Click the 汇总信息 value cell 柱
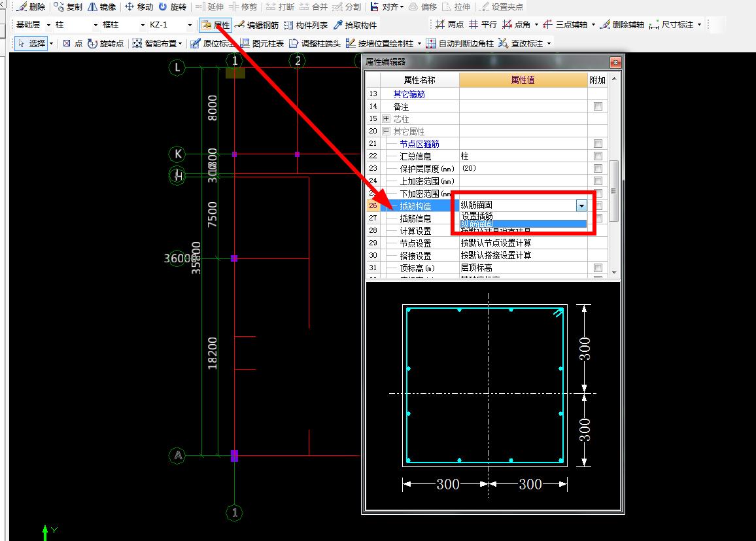The image size is (756, 541). point(523,156)
